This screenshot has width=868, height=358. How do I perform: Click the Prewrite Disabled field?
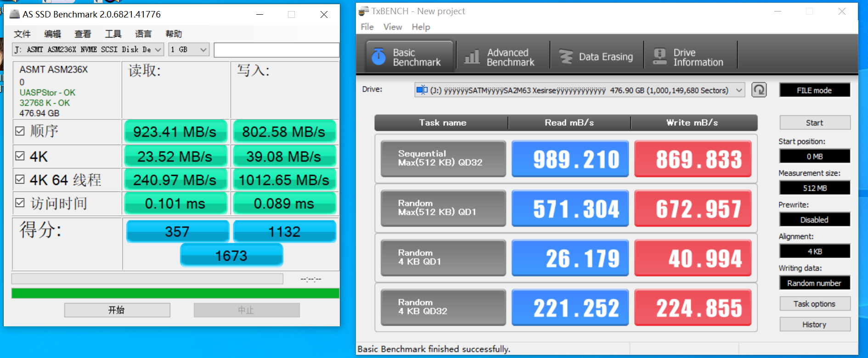click(815, 220)
